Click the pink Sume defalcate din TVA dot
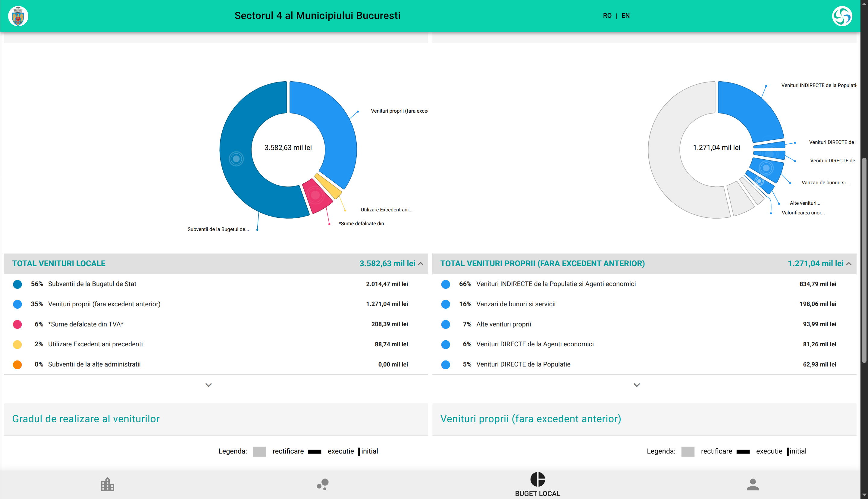868x499 pixels. tap(17, 324)
